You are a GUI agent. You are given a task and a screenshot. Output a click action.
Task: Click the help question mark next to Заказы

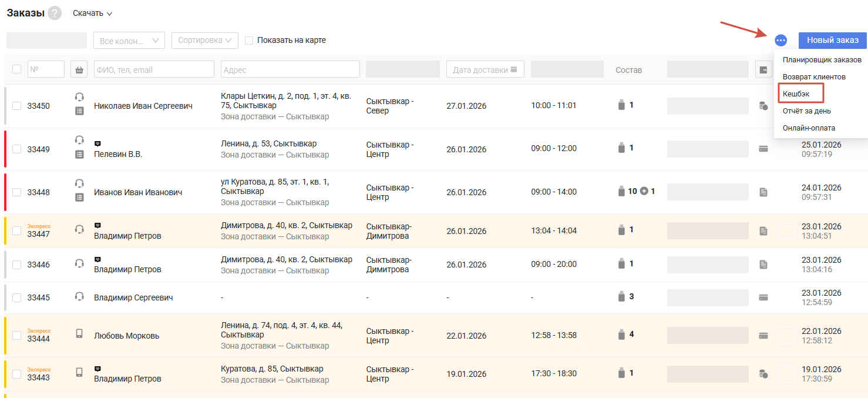coord(55,13)
